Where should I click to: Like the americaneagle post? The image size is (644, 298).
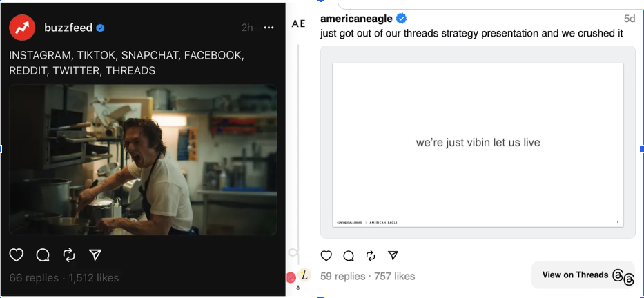click(327, 256)
